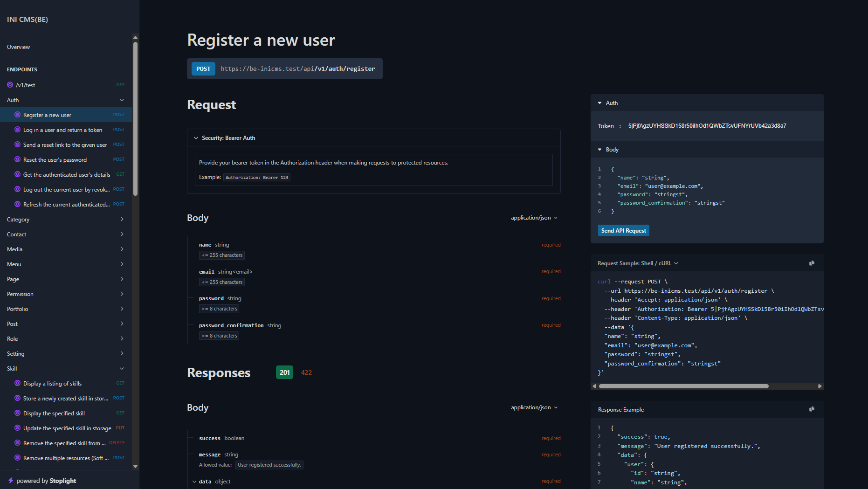Click the icon beside Store a newly created skill
Viewport: 868px width, 489px height.
[17, 398]
